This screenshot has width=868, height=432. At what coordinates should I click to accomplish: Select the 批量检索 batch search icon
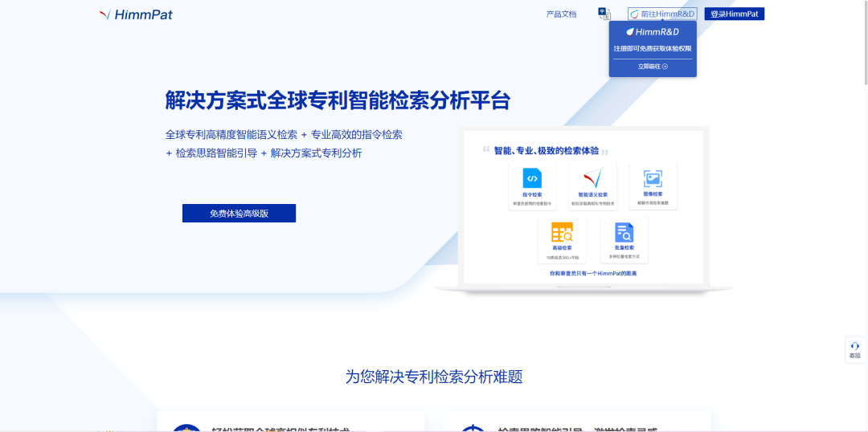[624, 232]
